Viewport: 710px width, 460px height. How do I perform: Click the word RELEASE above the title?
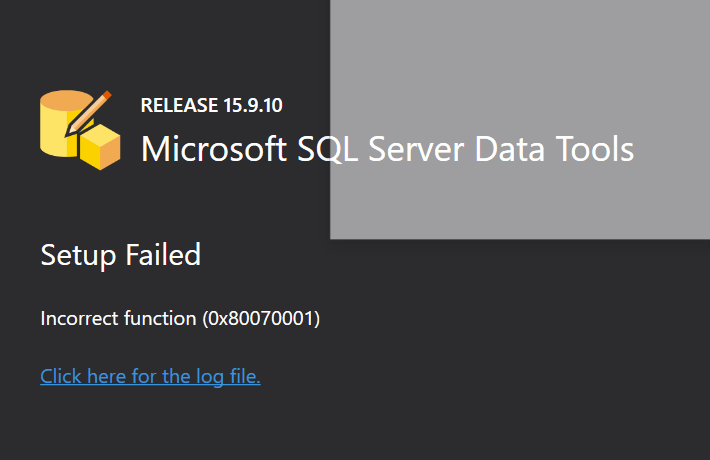click(178, 105)
